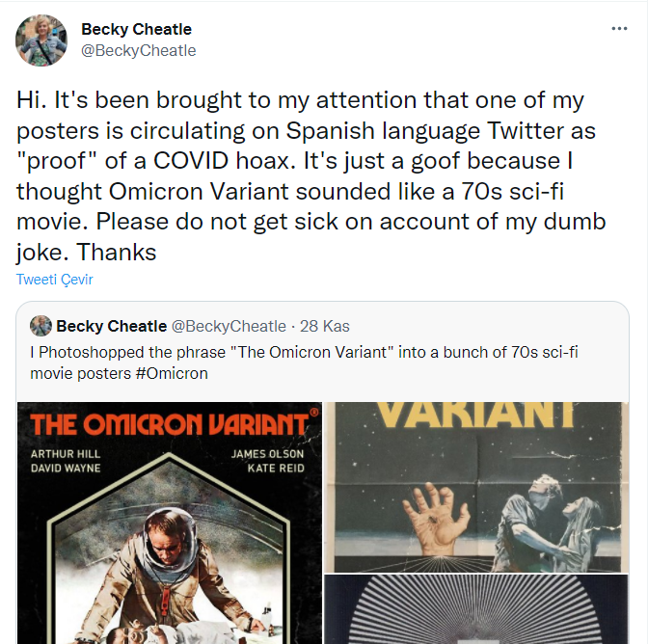Click the grey @BeckyCheatle handle under the header name

[138, 50]
